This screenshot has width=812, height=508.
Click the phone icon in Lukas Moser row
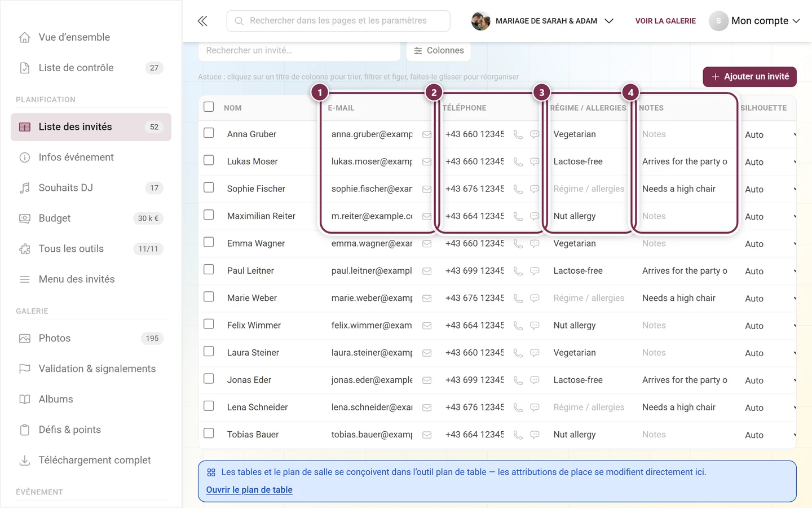pos(518,161)
